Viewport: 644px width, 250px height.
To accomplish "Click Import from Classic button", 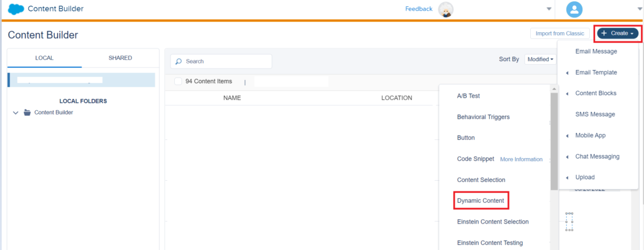I will [x=560, y=33].
